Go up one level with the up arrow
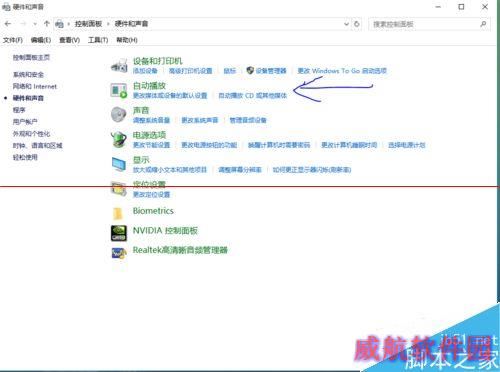Viewport: 500px width, 372px height. coord(47,24)
